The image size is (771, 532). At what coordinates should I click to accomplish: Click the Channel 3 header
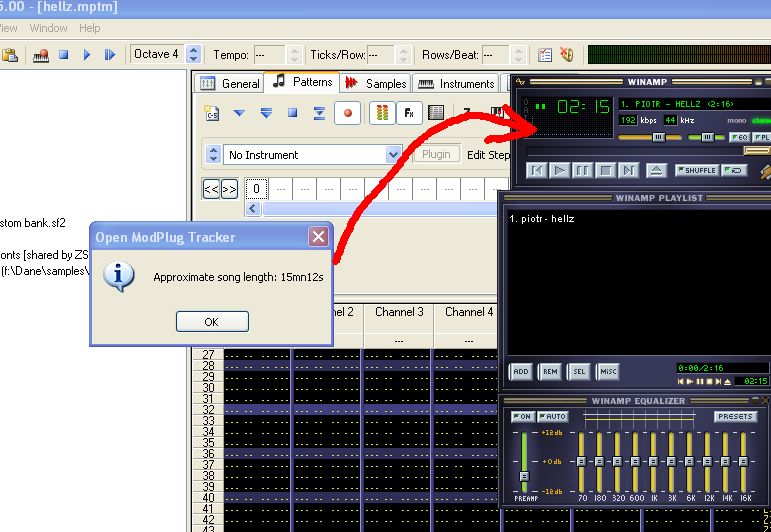click(x=399, y=312)
